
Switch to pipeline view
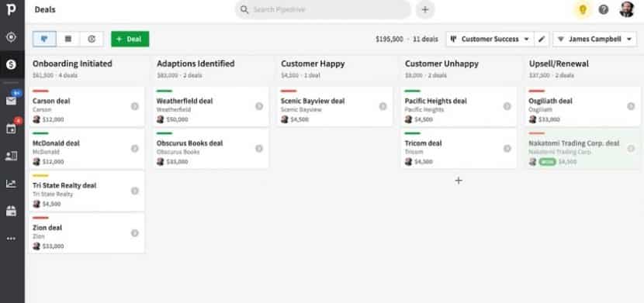(x=44, y=39)
